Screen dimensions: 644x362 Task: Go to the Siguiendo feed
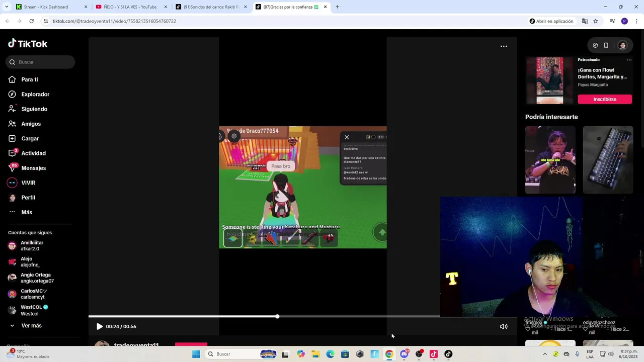point(28,109)
